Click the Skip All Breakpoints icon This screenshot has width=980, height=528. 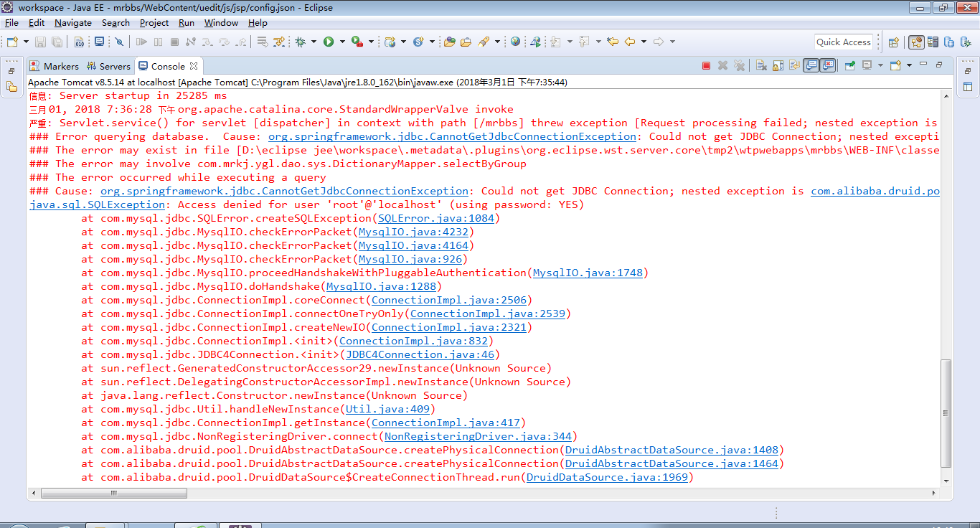[x=119, y=42]
